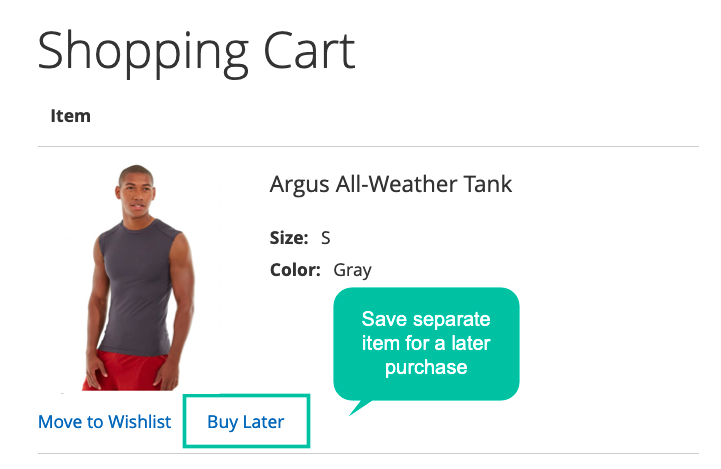Click the Item column header
The image size is (721, 469).
70,116
